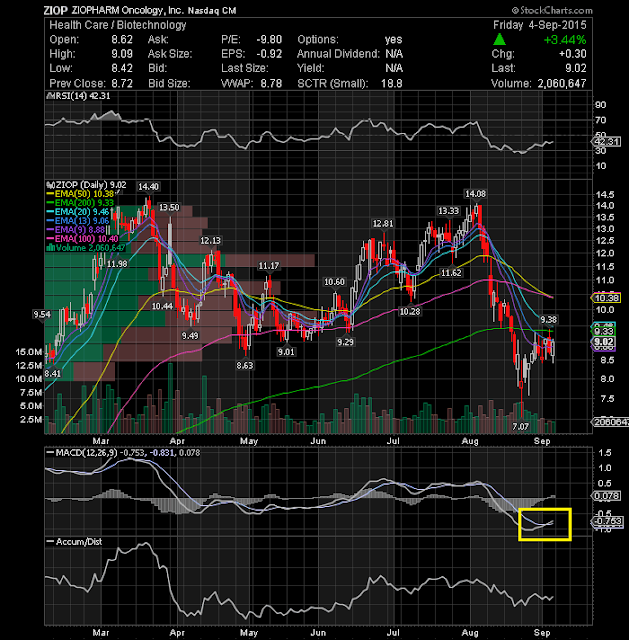The width and height of the screenshot is (629, 640).
Task: Click the EMA(13) 9.06 legend entry
Action: click(78, 220)
